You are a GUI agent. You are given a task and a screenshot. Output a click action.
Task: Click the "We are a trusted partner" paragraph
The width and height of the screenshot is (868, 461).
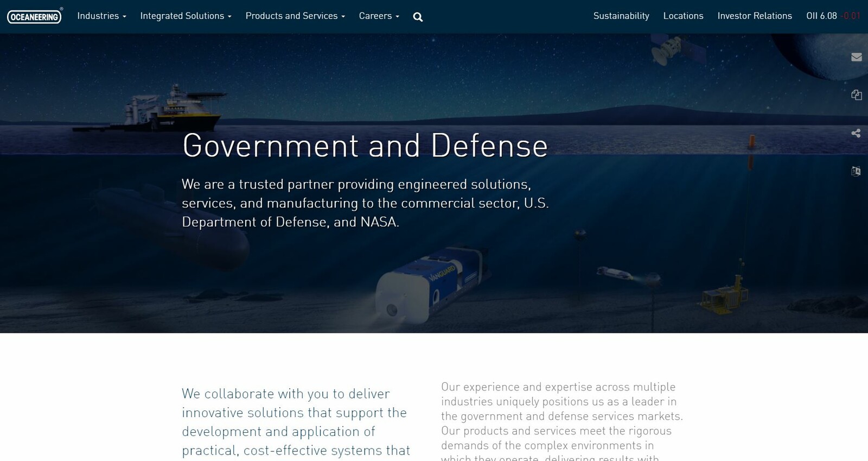click(365, 203)
